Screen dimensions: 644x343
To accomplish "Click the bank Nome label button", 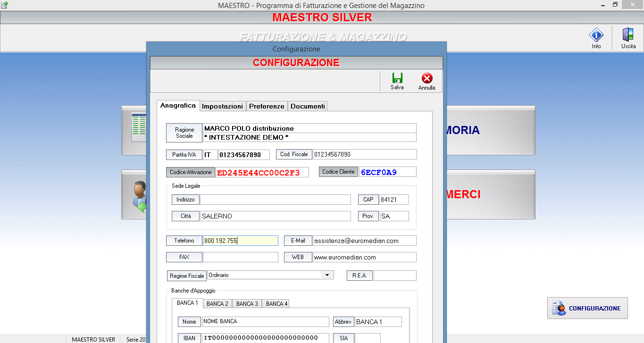I will click(189, 322).
